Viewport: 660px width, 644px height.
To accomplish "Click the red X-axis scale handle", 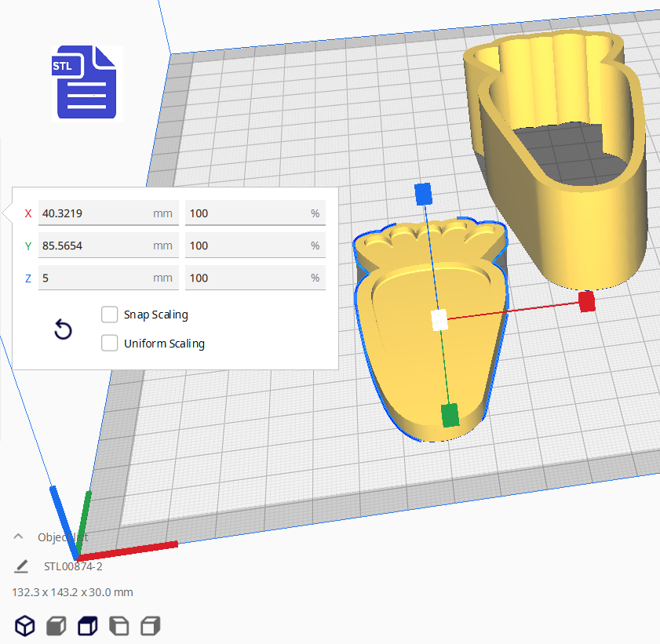I will pos(586,302).
